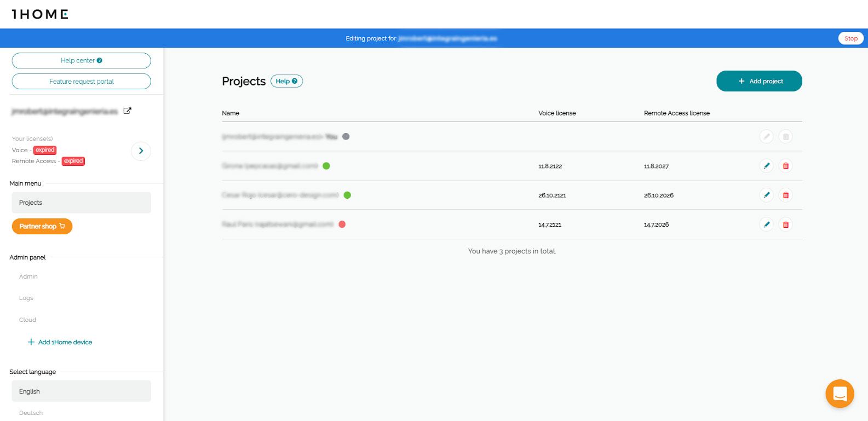Delete the project expiring 14.7.2026
The image size is (868, 421).
point(785,224)
